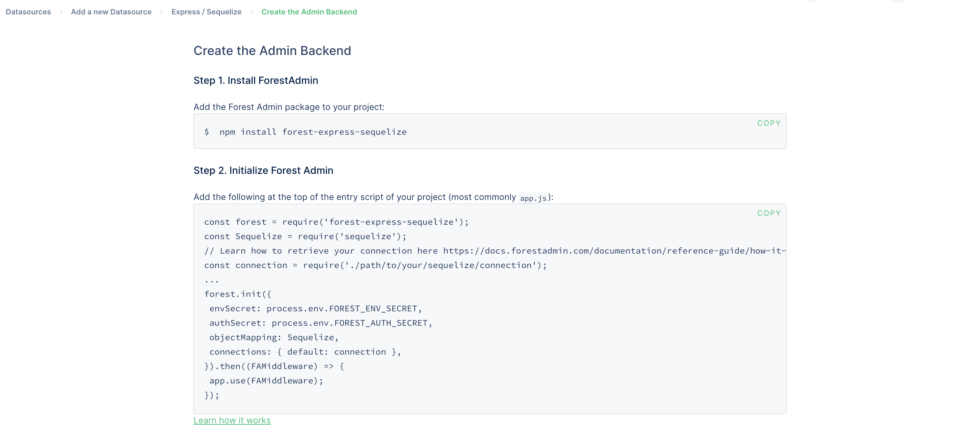Click the app.use(FAMiddleware) line

pos(266,381)
